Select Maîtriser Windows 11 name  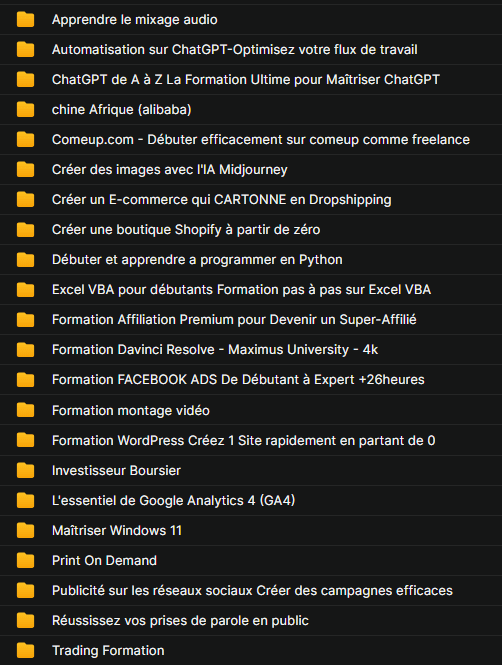pos(117,530)
